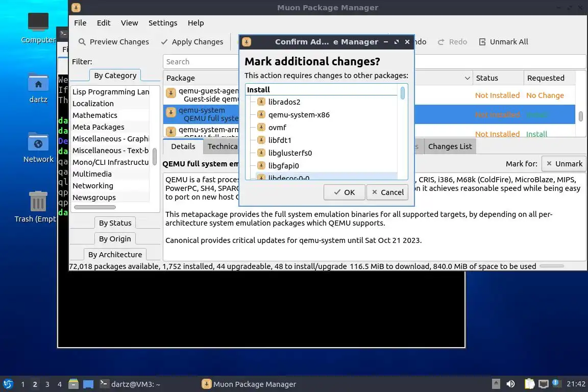Click the librados2 package icon in dialog
Viewport: 588px width, 392px height.
point(261,102)
